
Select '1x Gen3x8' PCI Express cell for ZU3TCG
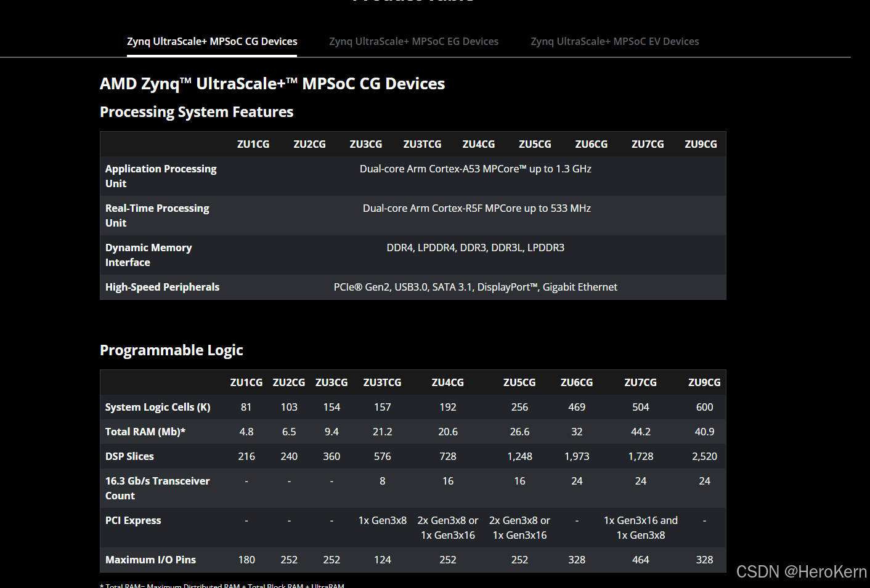(x=382, y=520)
